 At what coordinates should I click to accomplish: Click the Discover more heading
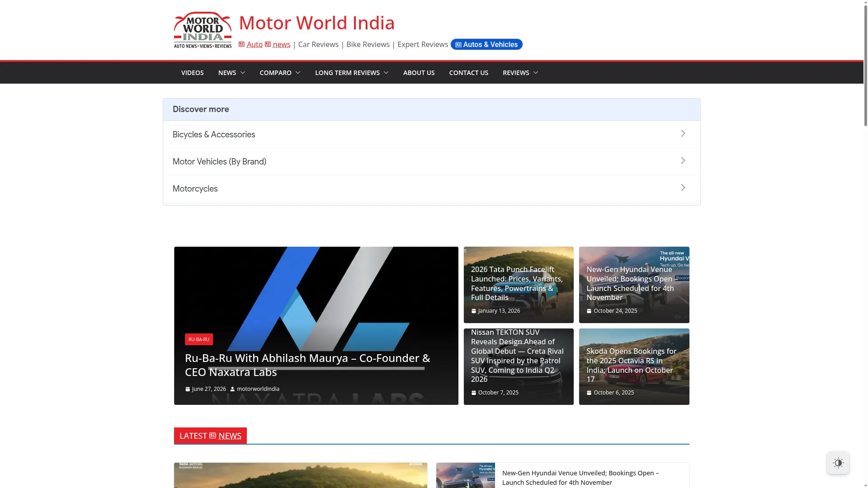(201, 109)
